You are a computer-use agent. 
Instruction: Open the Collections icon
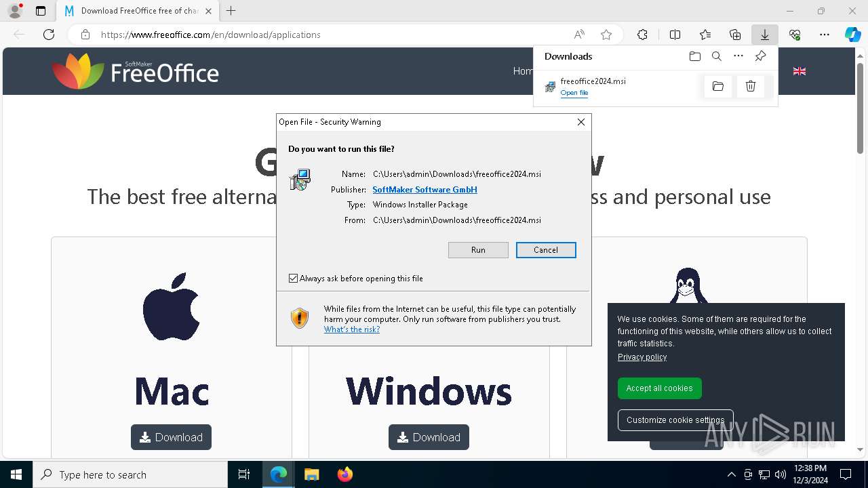coord(735,35)
